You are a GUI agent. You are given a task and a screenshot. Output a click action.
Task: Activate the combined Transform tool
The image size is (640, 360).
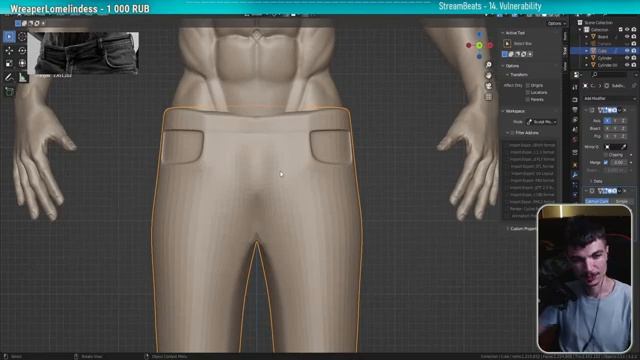pos(22,63)
